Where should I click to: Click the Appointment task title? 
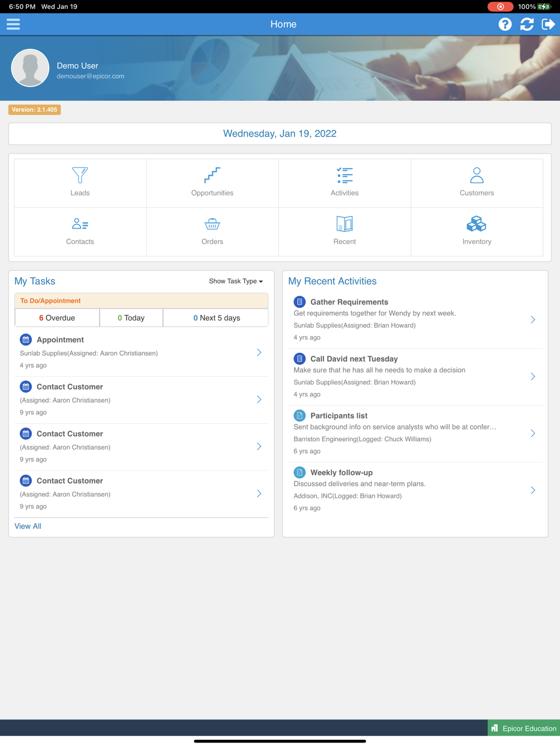tap(60, 339)
